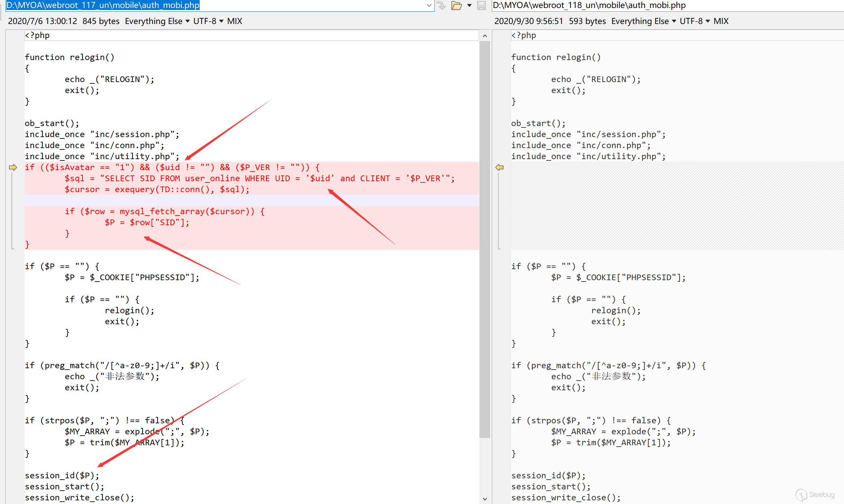Open the left pane UTF-8 encoding dropdown

click(208, 21)
